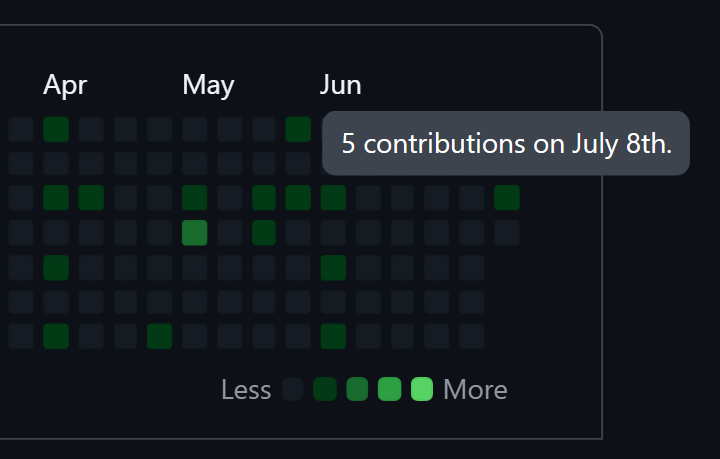Click the empty grey legend swatch beside Less
The width and height of the screenshot is (720, 459).
292,389
